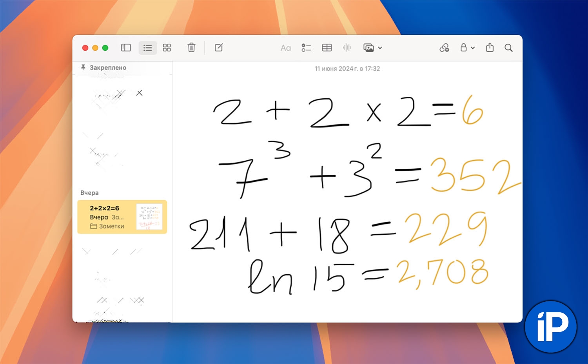This screenshot has width=588, height=364.
Task: Add a link to another note
Action: 444,48
